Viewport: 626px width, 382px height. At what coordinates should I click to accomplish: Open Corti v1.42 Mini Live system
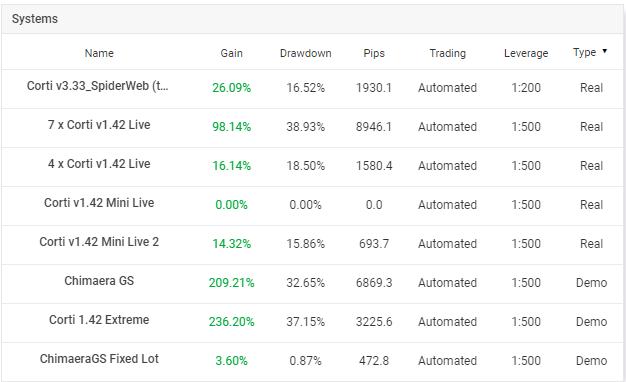pyautogui.click(x=99, y=203)
